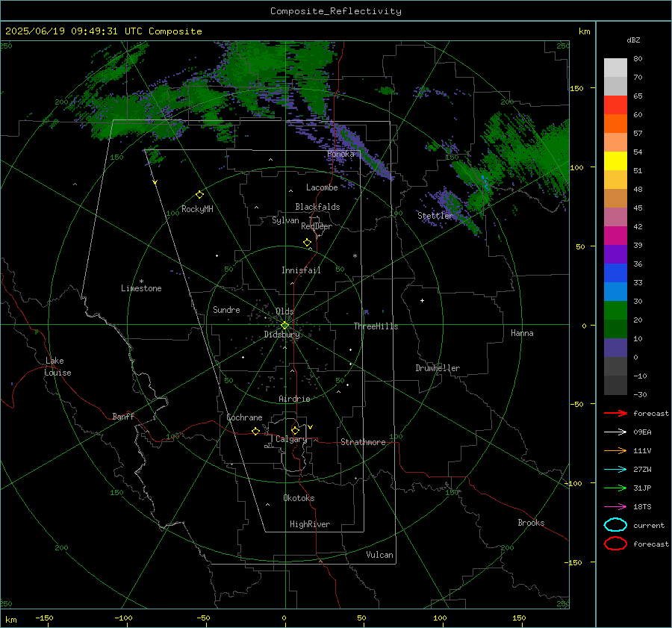Click the HighRiver label

click(310, 524)
